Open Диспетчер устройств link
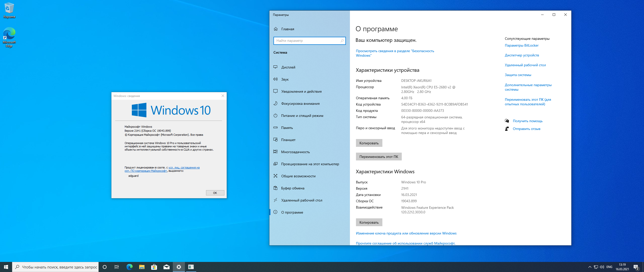This screenshot has height=272, width=644. click(x=522, y=55)
